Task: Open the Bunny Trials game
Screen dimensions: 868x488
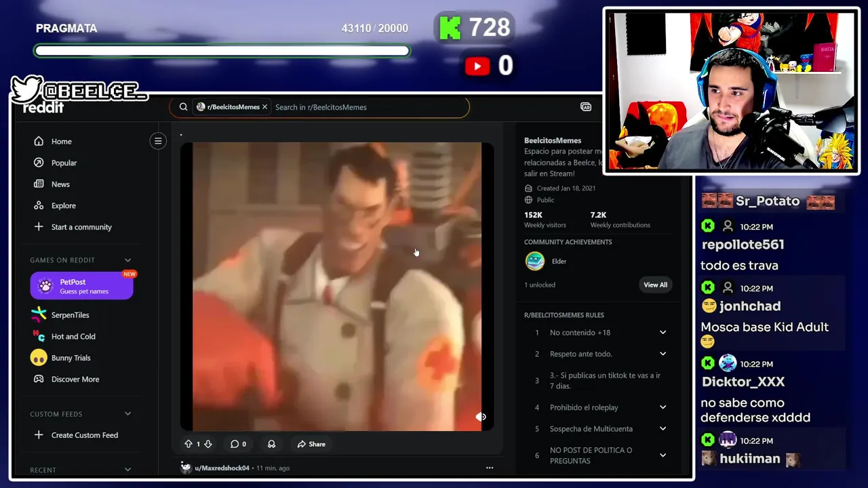Action: (71, 358)
